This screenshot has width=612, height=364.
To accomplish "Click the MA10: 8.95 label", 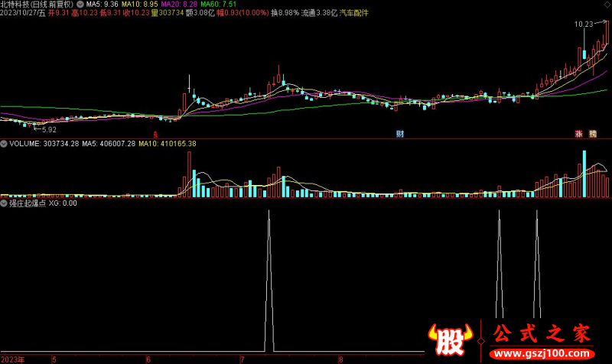I will (x=140, y=5).
